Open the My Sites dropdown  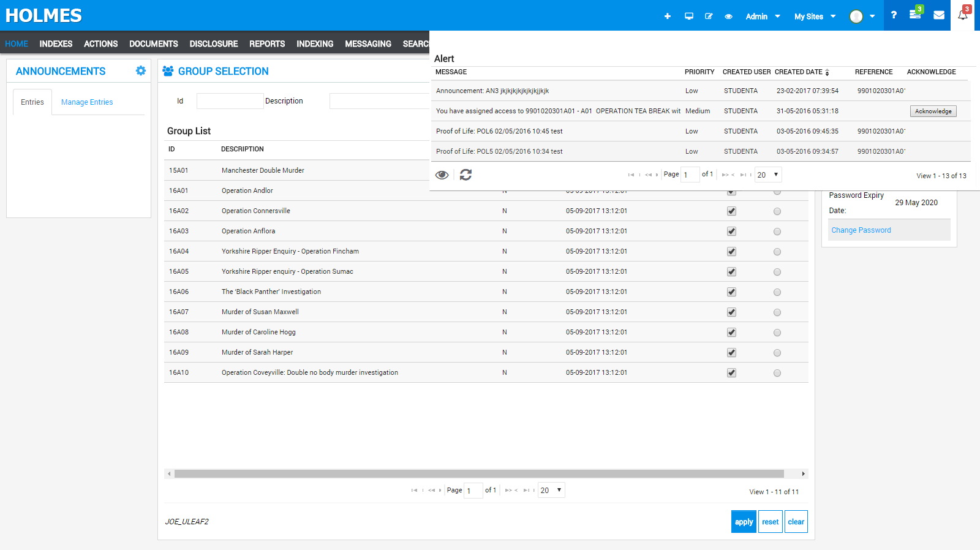(x=815, y=17)
